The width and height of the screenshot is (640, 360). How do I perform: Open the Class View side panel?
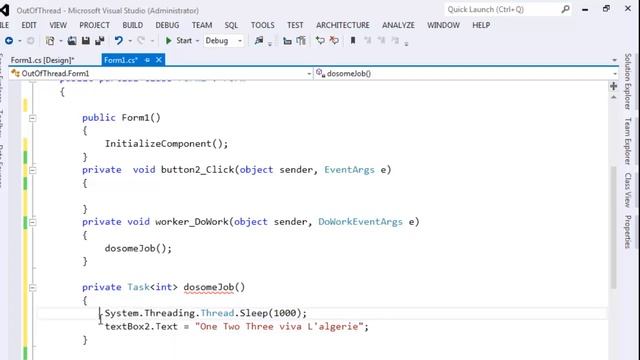[628, 190]
